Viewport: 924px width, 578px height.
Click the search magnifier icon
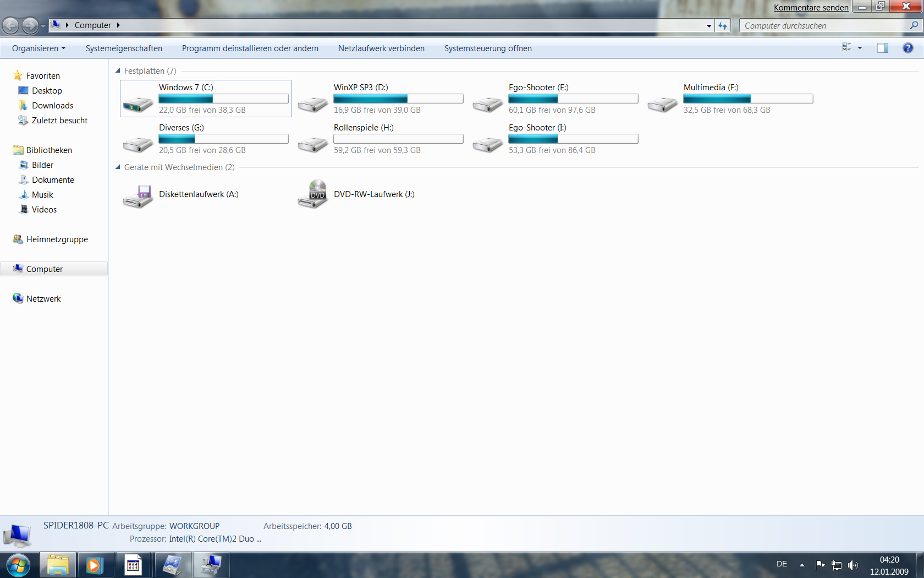tap(914, 25)
